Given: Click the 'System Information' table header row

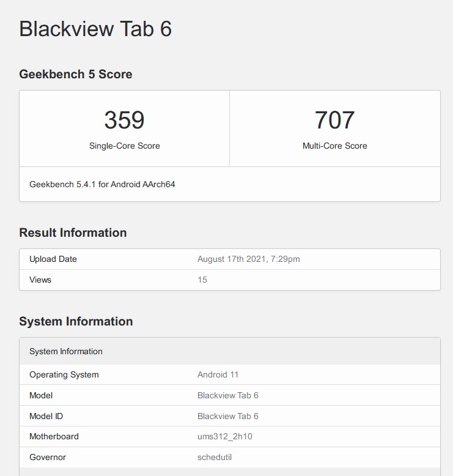Looking at the screenshot, I should tap(230, 351).
